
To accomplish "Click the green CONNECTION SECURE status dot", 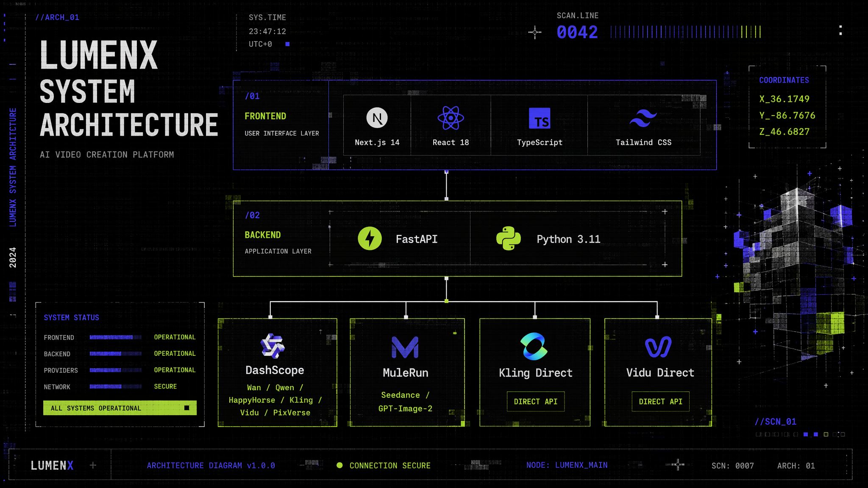I will [x=339, y=465].
